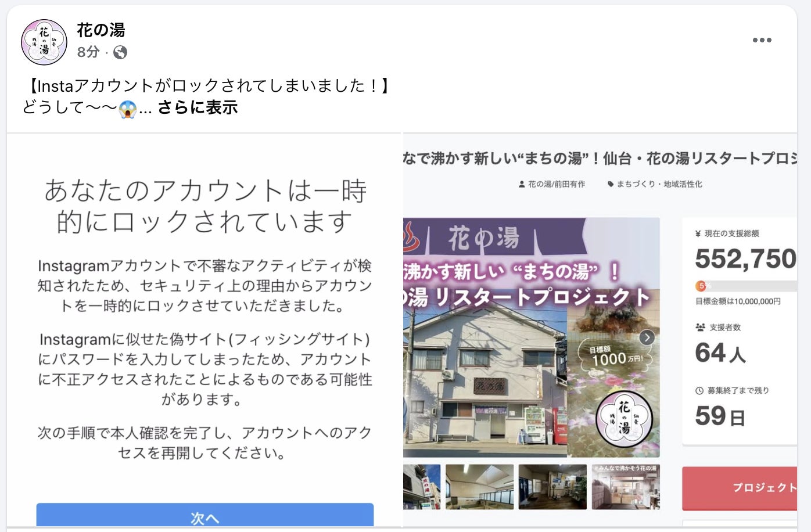The width and height of the screenshot is (811, 532).
Task: Click the person icon next to 花の湯/前田有作
Action: coord(522,184)
